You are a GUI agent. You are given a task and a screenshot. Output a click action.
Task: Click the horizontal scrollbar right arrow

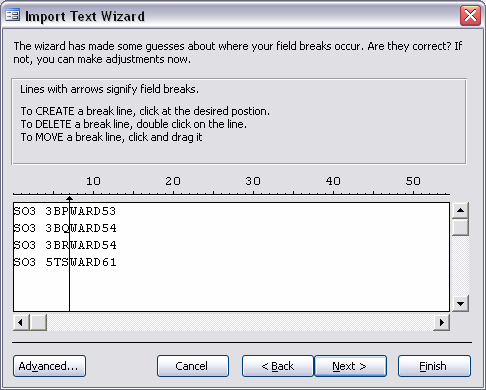[441, 322]
